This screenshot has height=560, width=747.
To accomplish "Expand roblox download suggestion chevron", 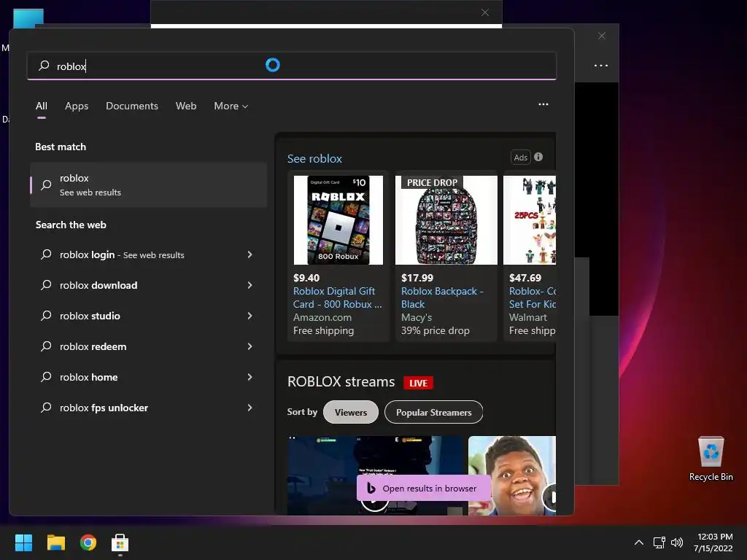I will pyautogui.click(x=249, y=285).
